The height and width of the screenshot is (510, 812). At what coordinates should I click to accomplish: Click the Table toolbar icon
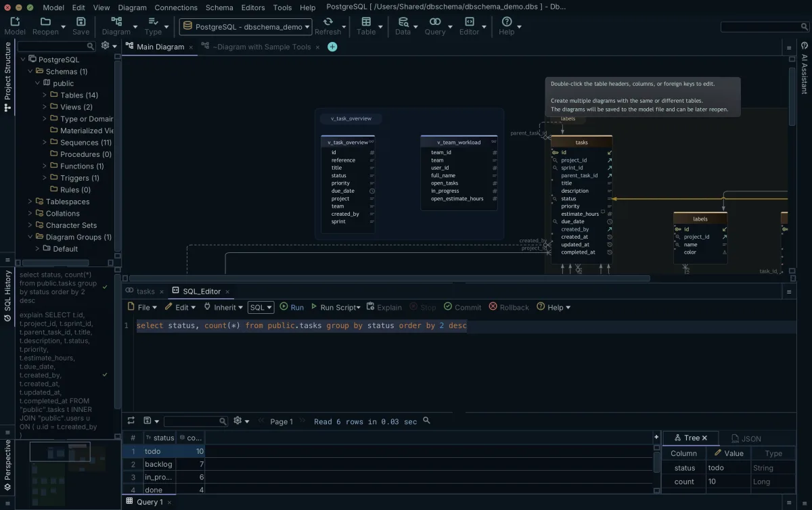(x=366, y=22)
